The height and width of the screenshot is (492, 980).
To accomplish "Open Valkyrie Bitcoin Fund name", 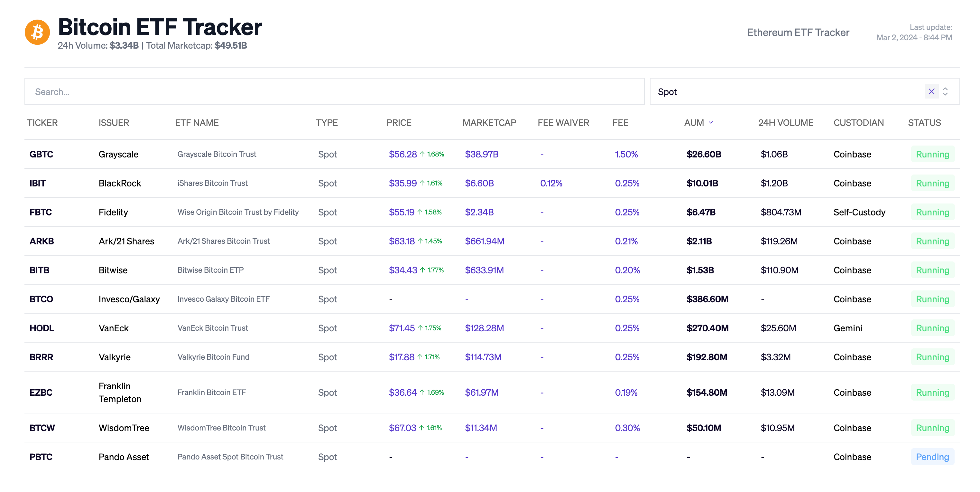I will tap(213, 357).
